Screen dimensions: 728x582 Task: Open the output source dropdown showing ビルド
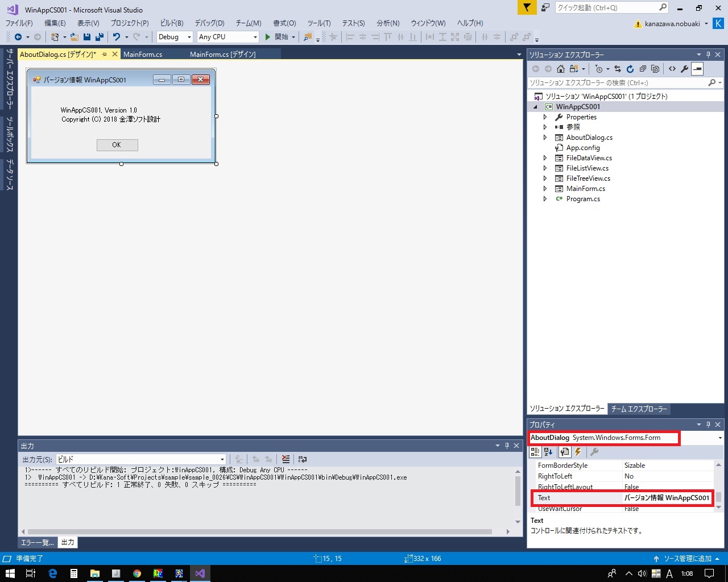pyautogui.click(x=141, y=459)
